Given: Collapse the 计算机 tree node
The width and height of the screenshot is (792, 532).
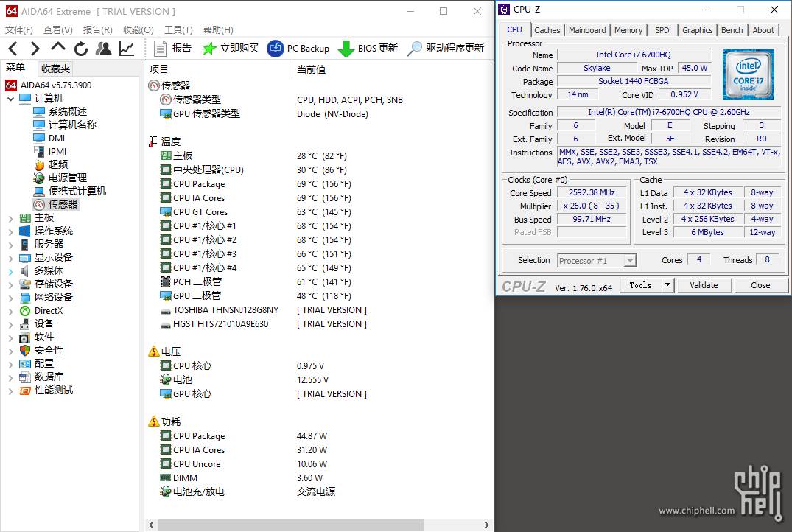Looking at the screenshot, I should (x=10, y=99).
